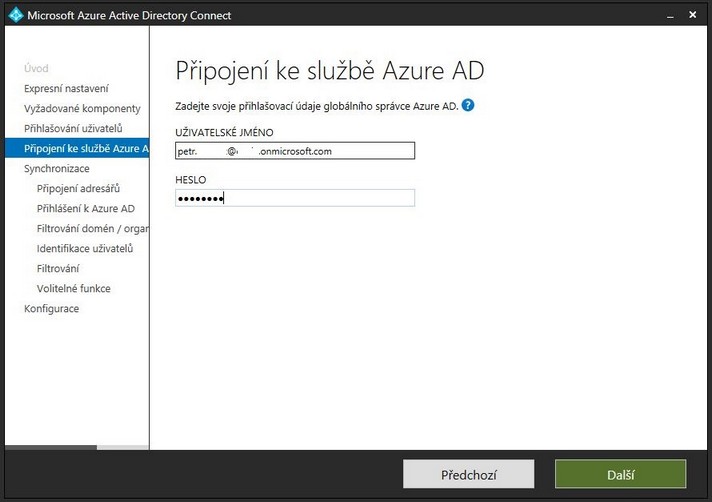This screenshot has height=502, width=712.
Task: Close the Azure AD Connect window
Action: [x=692, y=15]
